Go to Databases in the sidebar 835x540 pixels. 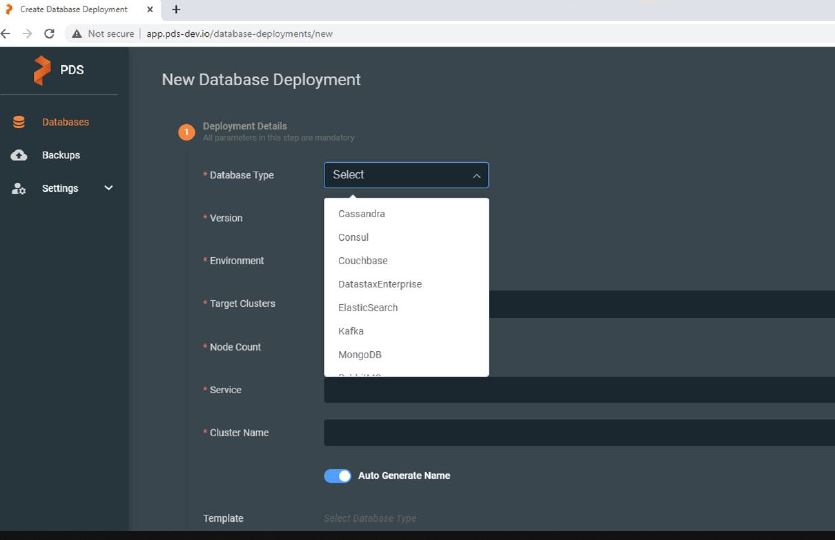coord(65,122)
